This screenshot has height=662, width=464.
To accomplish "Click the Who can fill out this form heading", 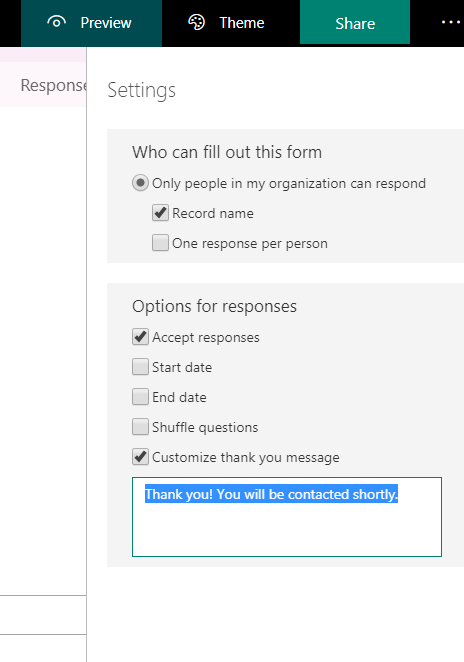I will (x=227, y=152).
